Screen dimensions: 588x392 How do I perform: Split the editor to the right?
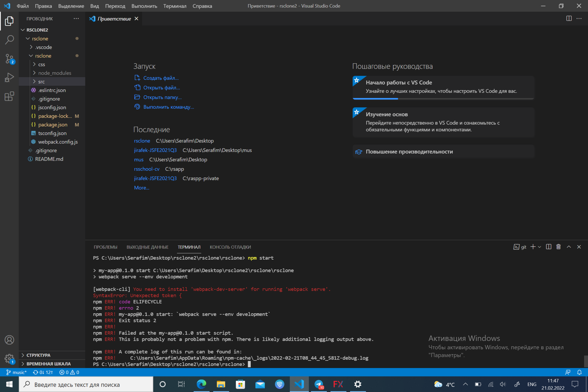click(569, 19)
